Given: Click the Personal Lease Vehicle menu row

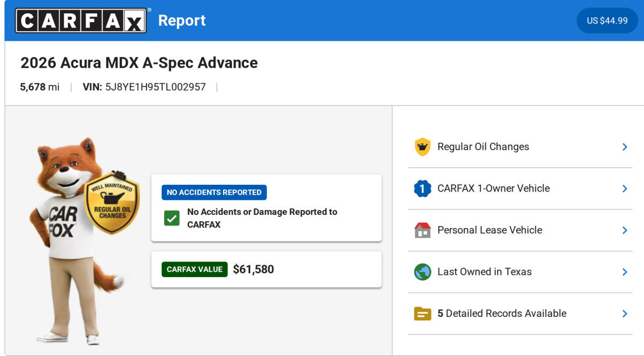Looking at the screenshot, I should (489, 230).
